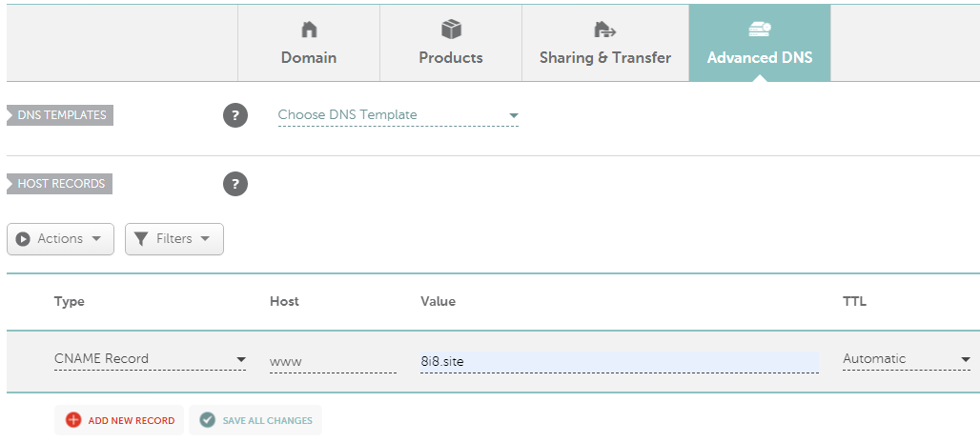Click the HOST RECORDS section label
The image size is (980, 443).
coord(60,184)
